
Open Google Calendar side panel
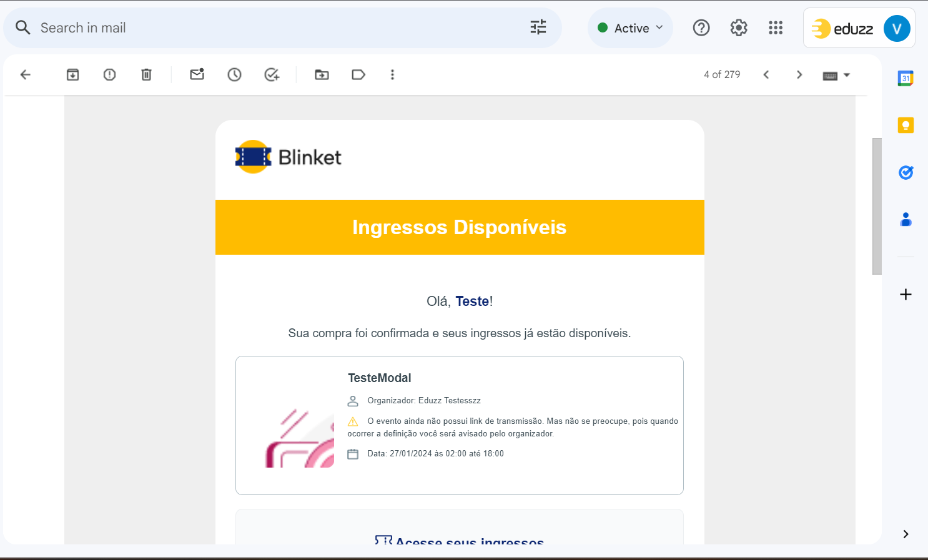pos(906,79)
